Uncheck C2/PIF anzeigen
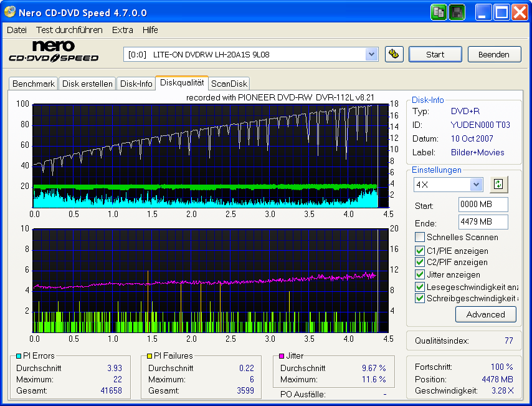The height and width of the screenshot is (406, 532). coord(420,263)
